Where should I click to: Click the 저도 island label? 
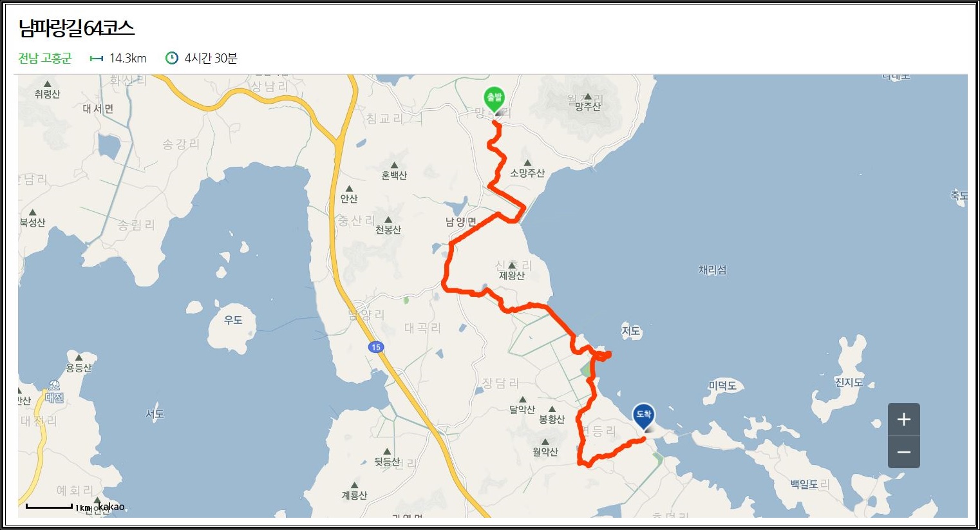coord(631,331)
